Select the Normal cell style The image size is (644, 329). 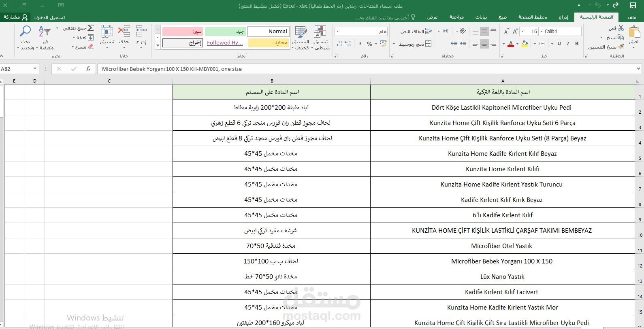click(268, 32)
